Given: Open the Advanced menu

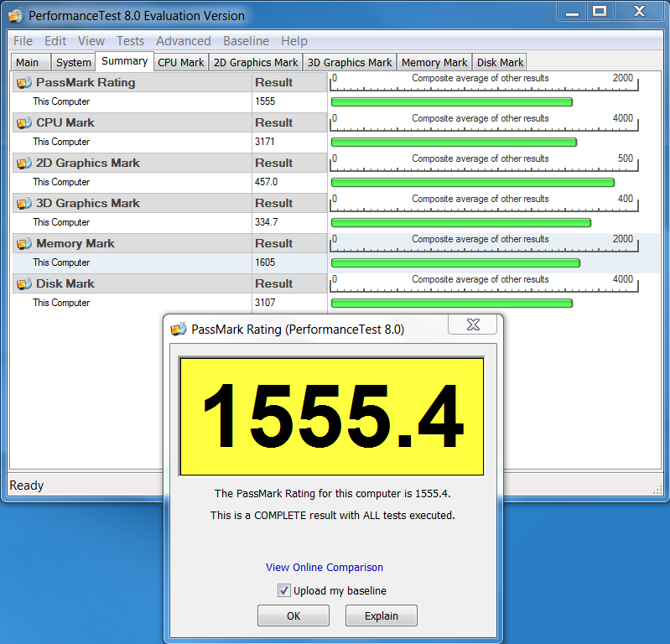Looking at the screenshot, I should pos(184,41).
